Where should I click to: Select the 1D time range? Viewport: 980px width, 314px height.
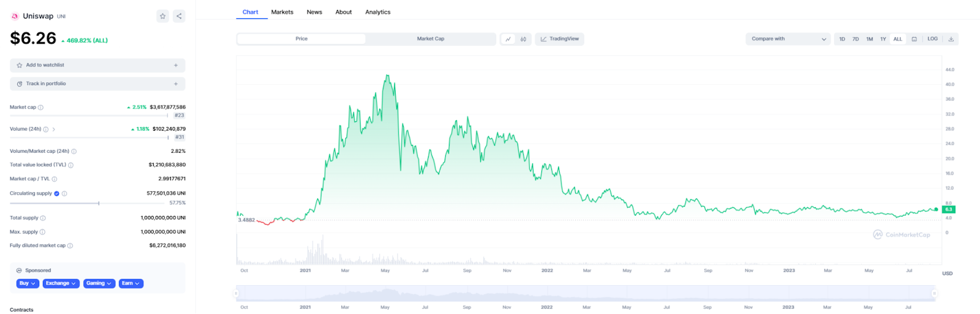[842, 39]
